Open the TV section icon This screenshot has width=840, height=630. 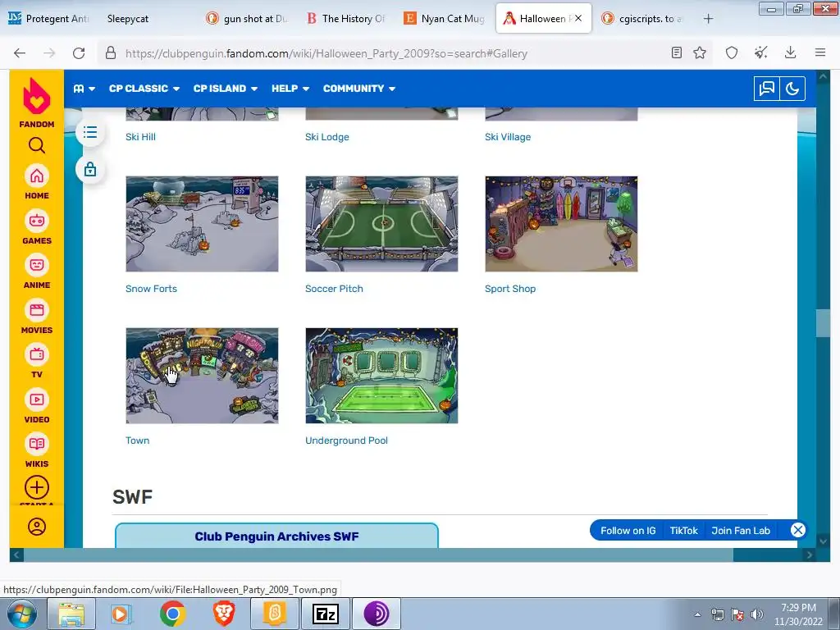tap(36, 354)
